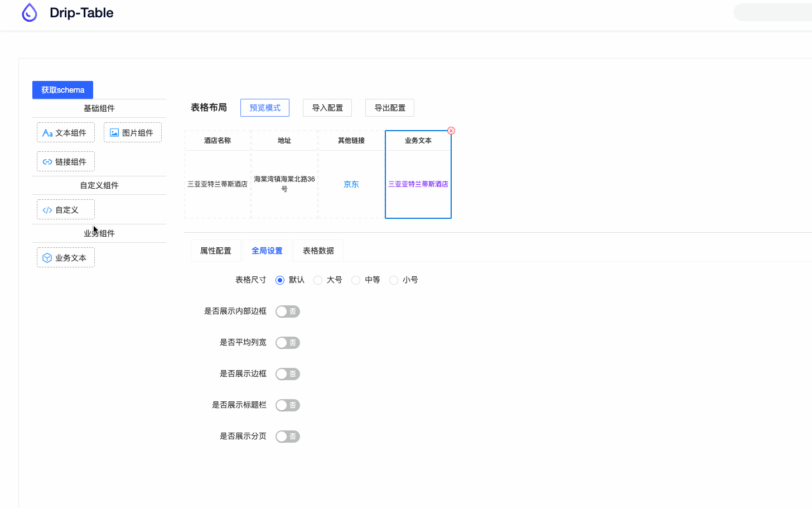The image size is (812, 508).
Task: Enable the 是否展示内部边框 switch
Action: [287, 311]
